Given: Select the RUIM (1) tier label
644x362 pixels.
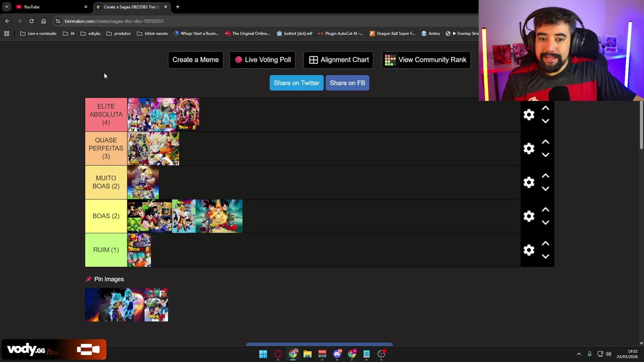Looking at the screenshot, I should click(x=106, y=250).
